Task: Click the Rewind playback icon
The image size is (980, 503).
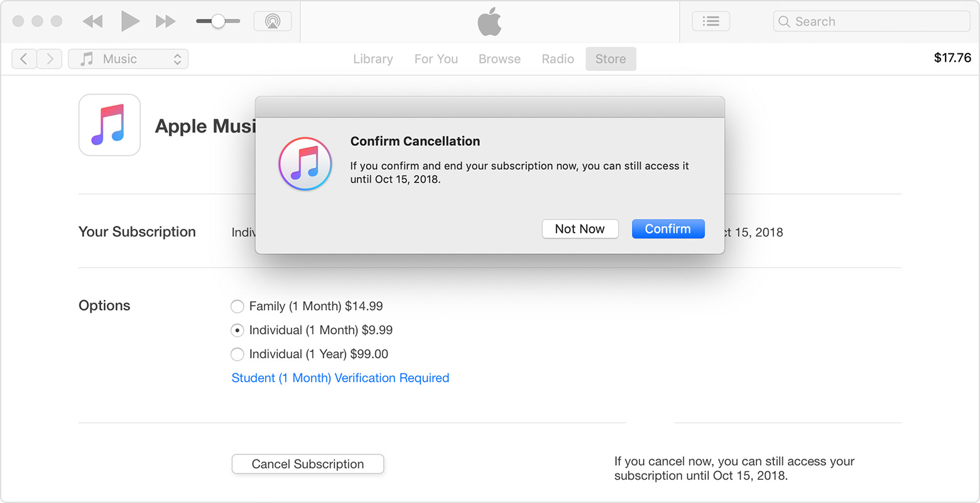Action: click(x=92, y=20)
